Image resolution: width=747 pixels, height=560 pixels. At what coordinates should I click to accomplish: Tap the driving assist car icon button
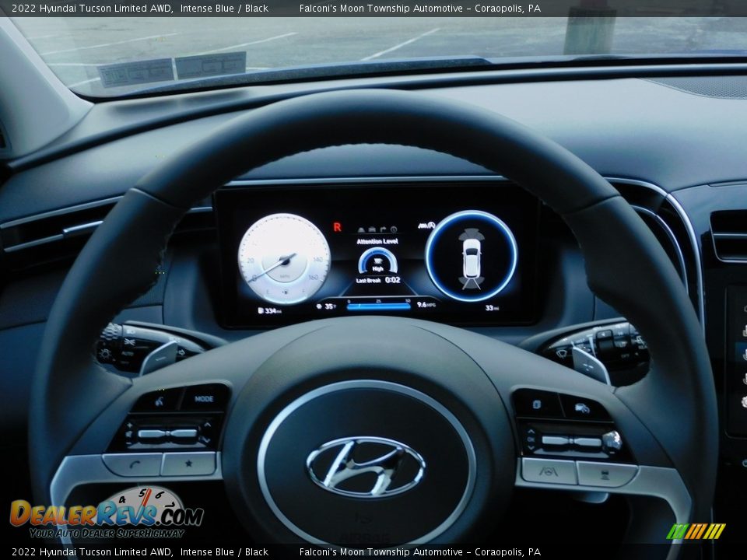click(582, 408)
